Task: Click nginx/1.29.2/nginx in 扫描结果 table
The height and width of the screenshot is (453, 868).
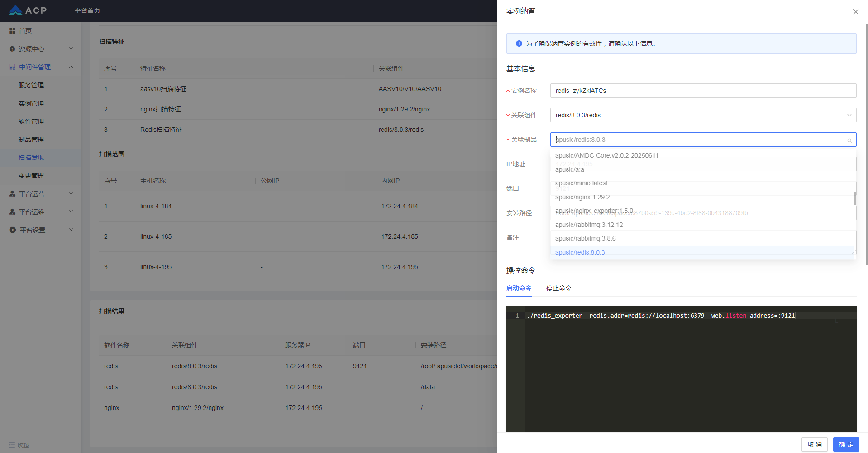Action: (198, 408)
